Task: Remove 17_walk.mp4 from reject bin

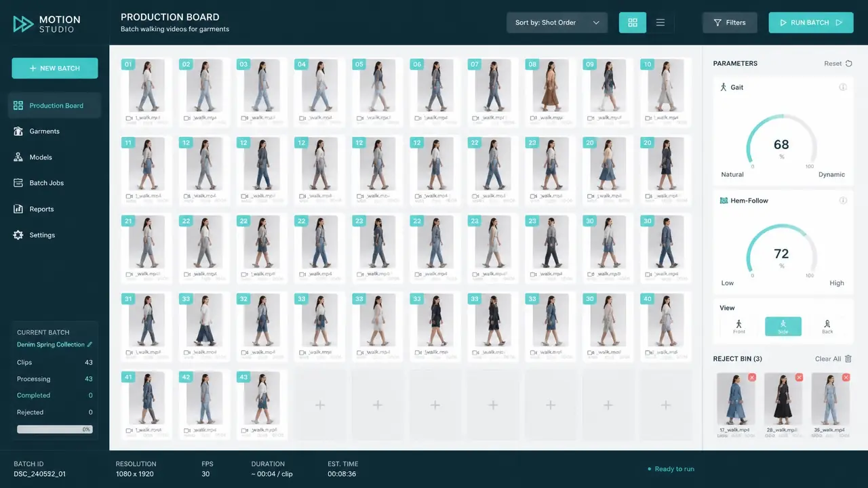Action: pos(751,378)
